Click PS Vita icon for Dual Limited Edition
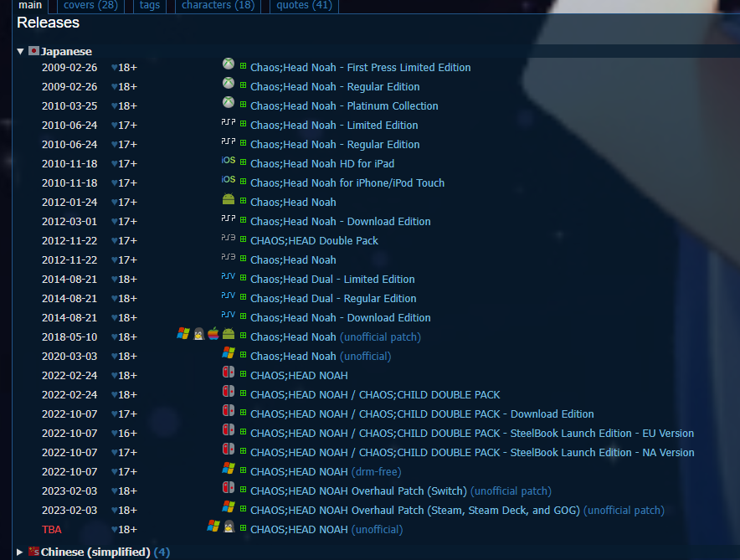740x560 pixels. pos(229,276)
